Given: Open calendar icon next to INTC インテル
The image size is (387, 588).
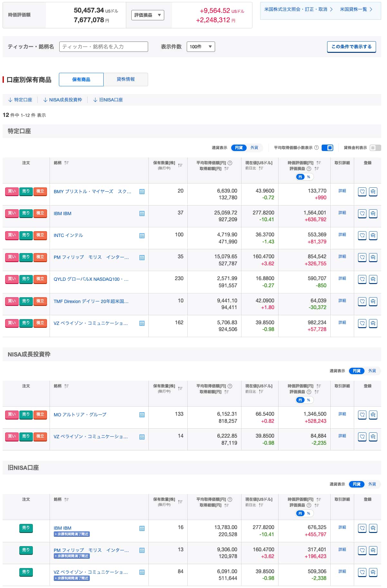Looking at the screenshot, I should click(142, 236).
